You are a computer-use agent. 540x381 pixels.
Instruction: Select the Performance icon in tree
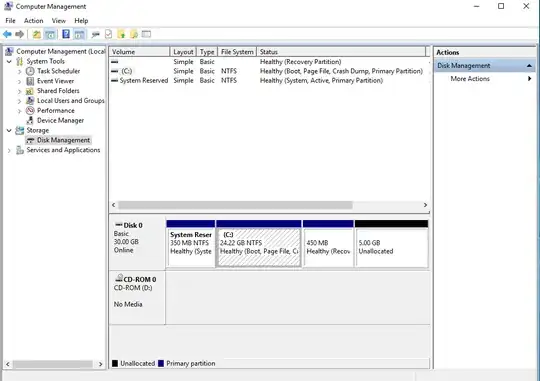coord(30,111)
